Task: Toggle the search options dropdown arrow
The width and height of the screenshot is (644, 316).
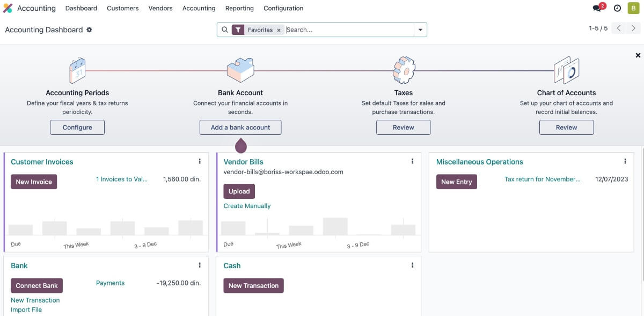Action: [x=420, y=30]
